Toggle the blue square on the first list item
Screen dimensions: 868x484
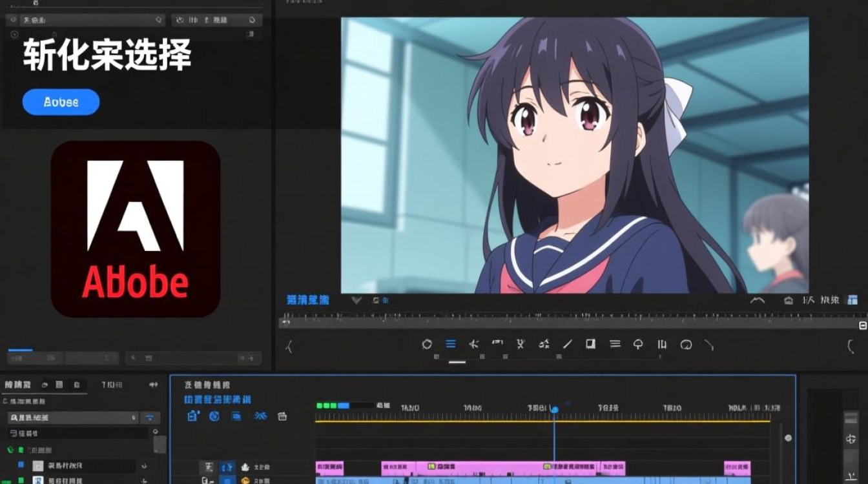(21, 465)
